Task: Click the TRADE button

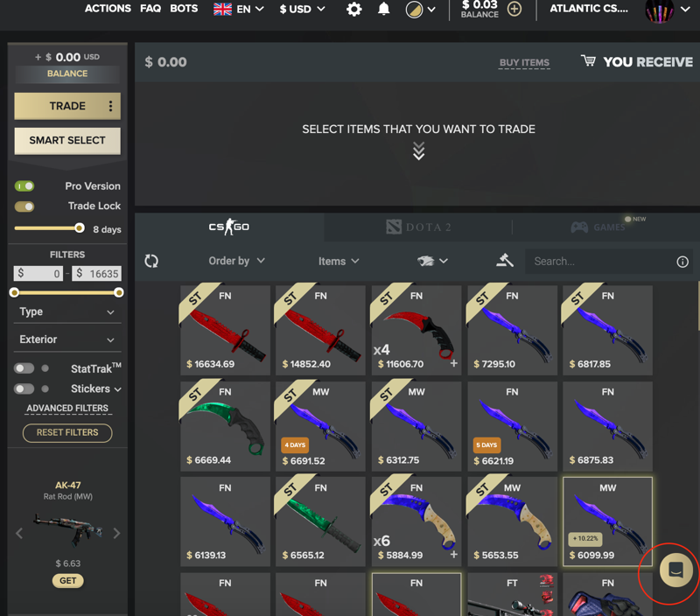Action: click(x=67, y=106)
